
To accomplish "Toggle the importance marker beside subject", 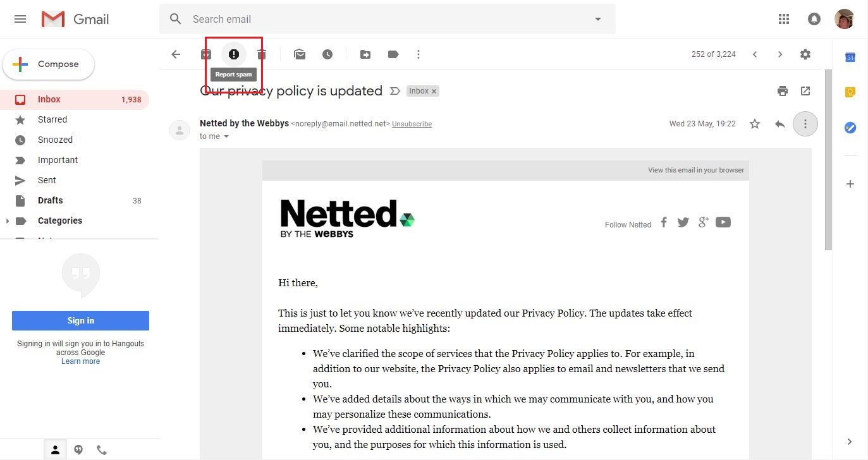I will (395, 91).
